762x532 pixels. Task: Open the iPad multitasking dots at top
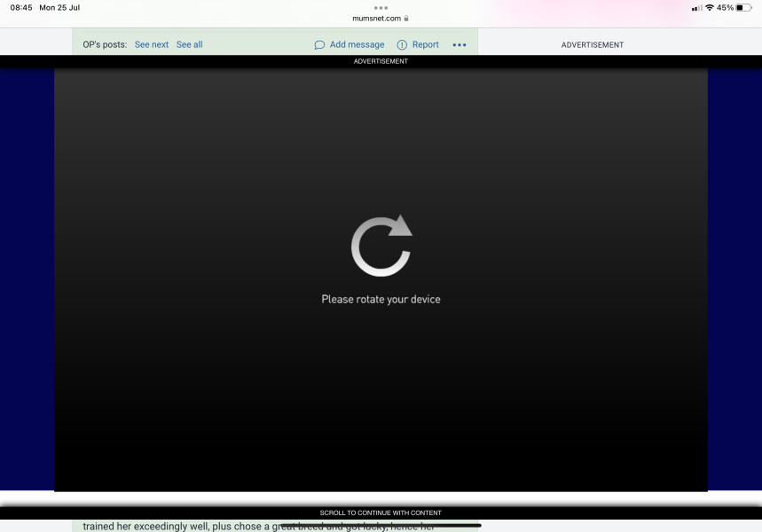point(381,7)
